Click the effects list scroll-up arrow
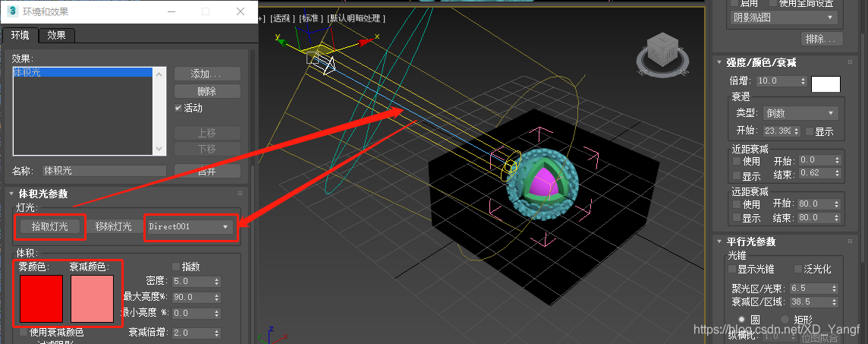The width and height of the screenshot is (868, 344). [159, 74]
